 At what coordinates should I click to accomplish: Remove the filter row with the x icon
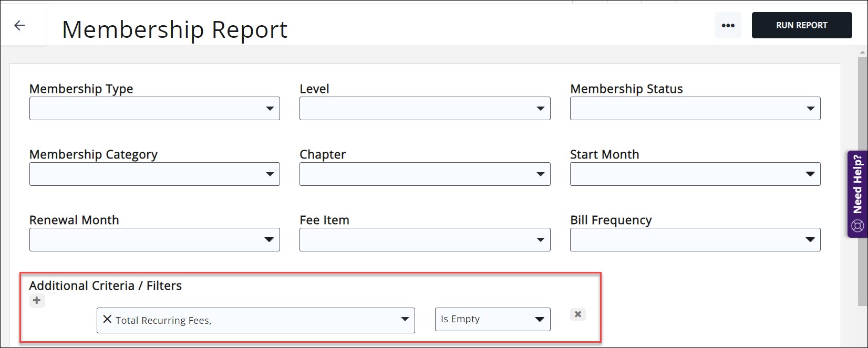tap(577, 314)
